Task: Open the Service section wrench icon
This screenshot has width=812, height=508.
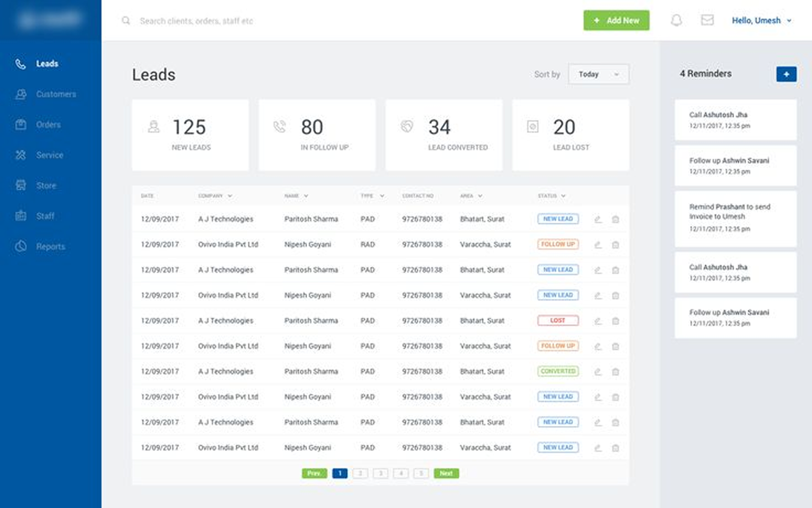Action: point(20,155)
